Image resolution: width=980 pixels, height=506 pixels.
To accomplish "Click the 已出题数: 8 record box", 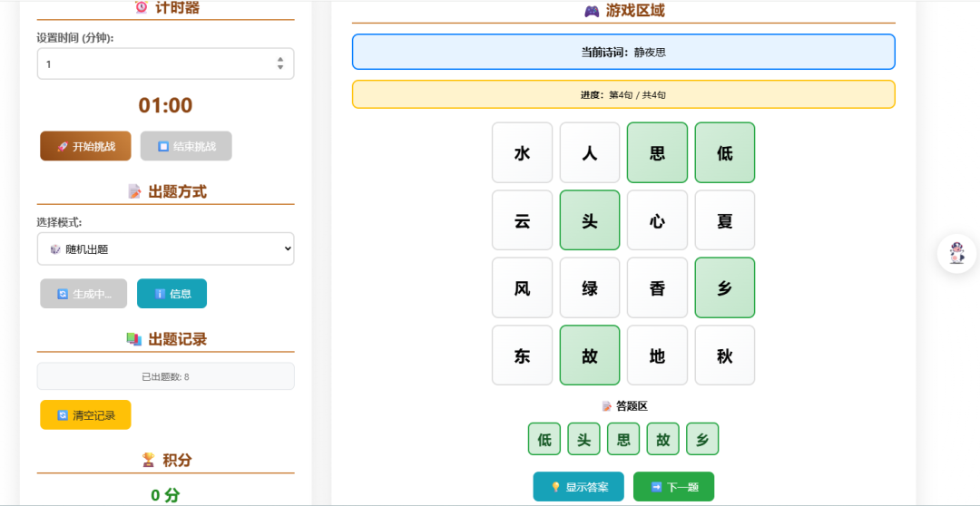I will [x=166, y=376].
